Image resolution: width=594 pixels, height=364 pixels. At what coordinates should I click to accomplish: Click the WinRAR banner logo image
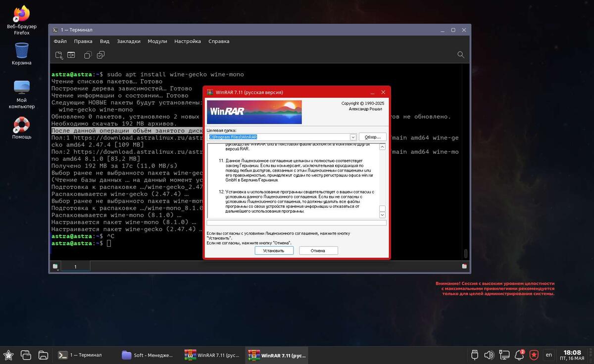click(x=254, y=112)
